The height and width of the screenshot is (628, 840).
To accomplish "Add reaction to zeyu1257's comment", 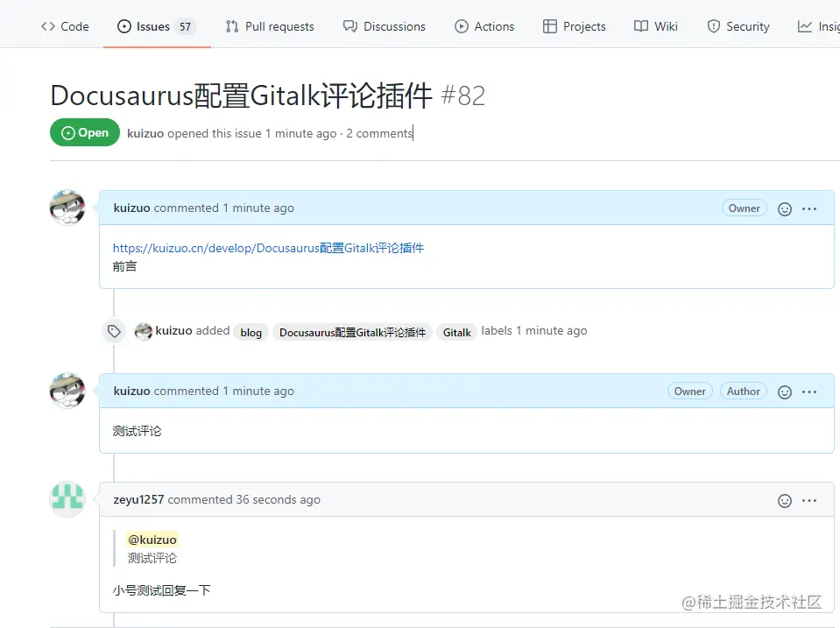I will (x=784, y=500).
